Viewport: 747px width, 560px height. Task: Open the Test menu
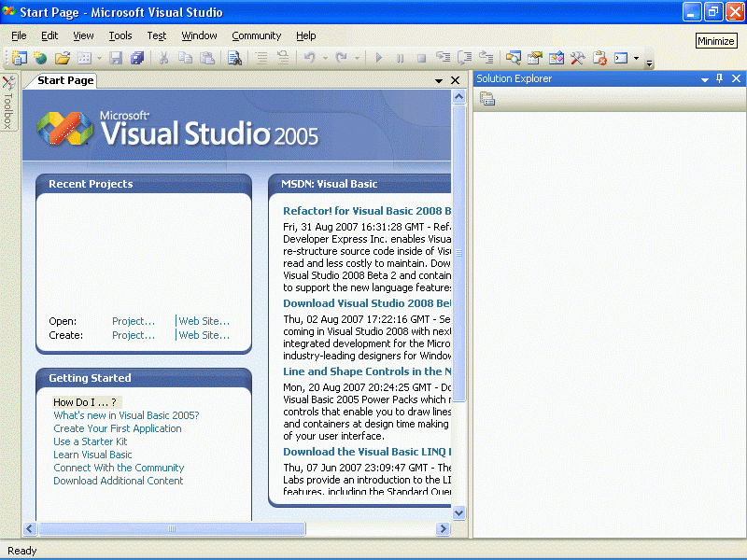click(156, 35)
